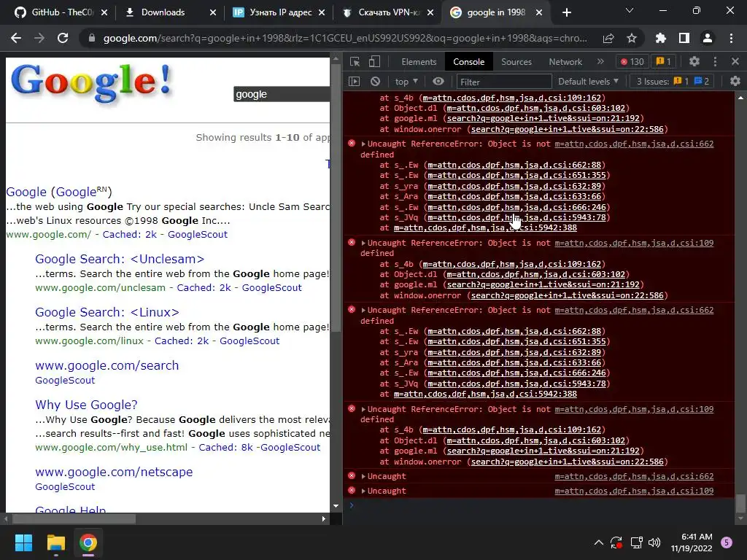Image resolution: width=747 pixels, height=560 pixels.
Task: Click the page horizontal scrollbar thumb
Action: [x=74, y=519]
